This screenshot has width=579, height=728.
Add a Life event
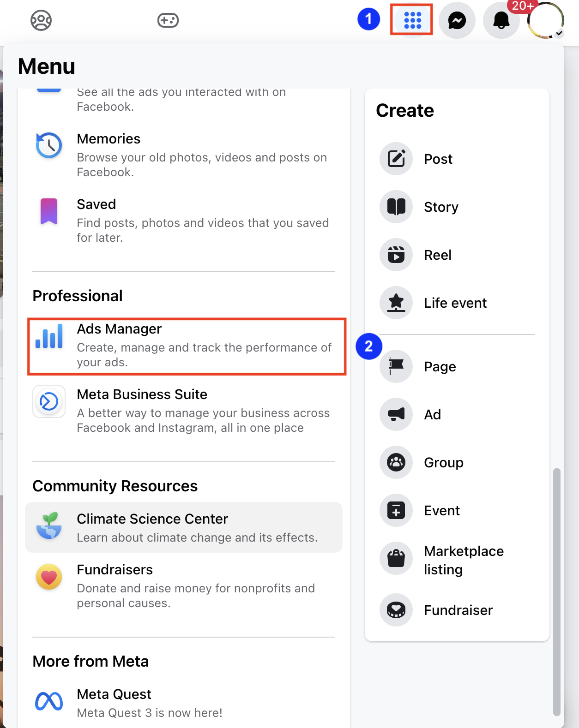coord(455,303)
